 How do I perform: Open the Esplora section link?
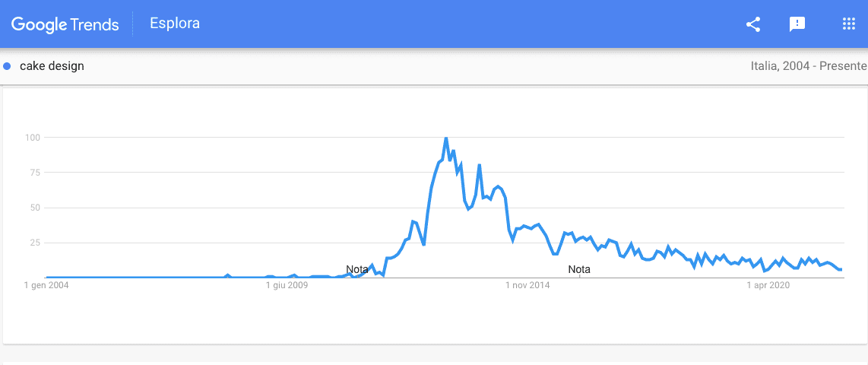coord(175,24)
